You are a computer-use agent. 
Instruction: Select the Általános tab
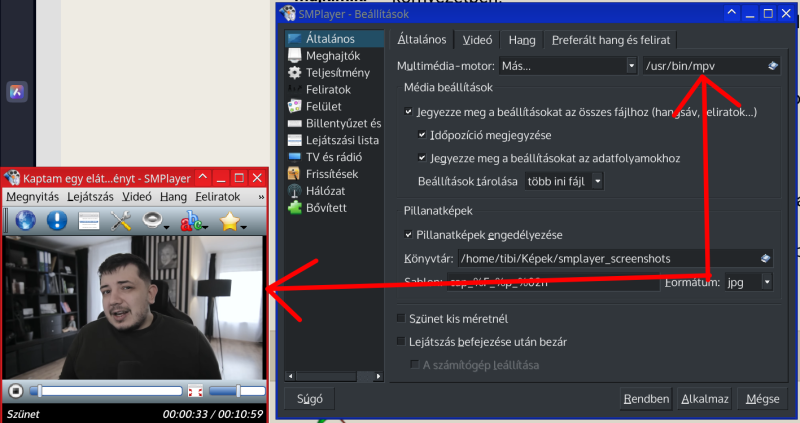422,39
